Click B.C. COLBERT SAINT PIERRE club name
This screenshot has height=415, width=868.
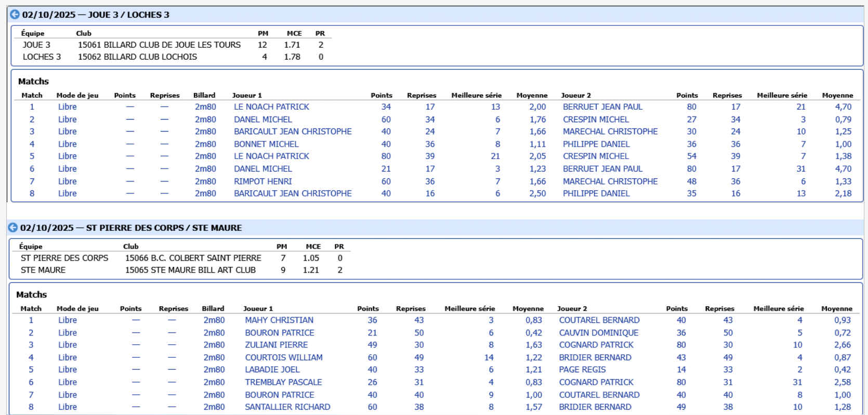point(193,258)
